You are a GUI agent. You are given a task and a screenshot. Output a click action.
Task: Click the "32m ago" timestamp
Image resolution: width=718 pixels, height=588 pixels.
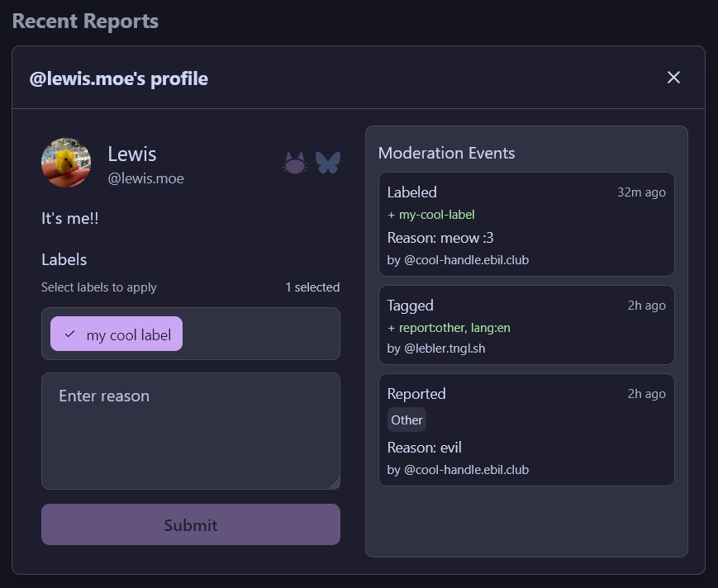click(641, 192)
